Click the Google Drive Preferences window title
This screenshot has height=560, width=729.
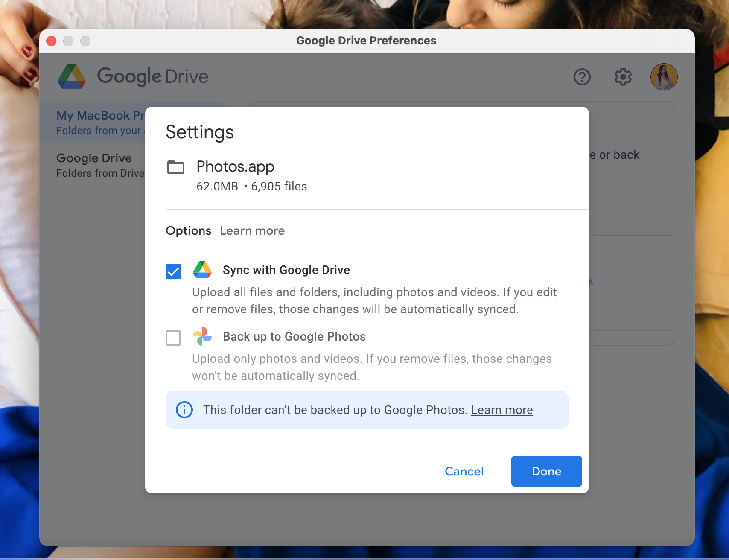pyautogui.click(x=366, y=41)
